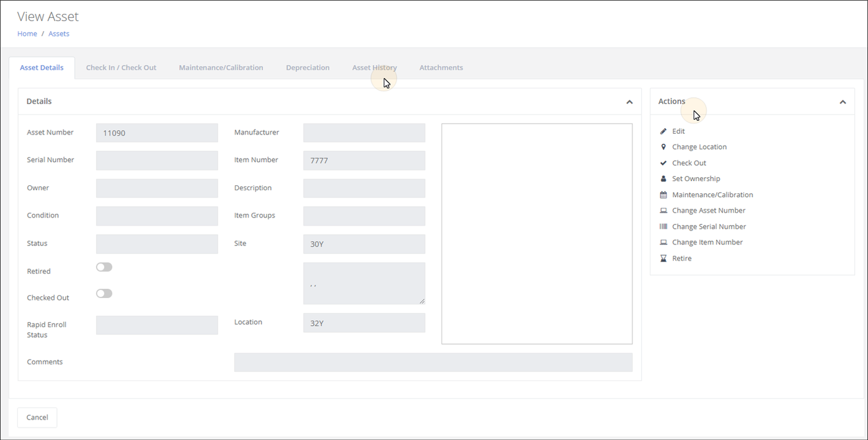
Task: Click the Description field
Action: [364, 188]
